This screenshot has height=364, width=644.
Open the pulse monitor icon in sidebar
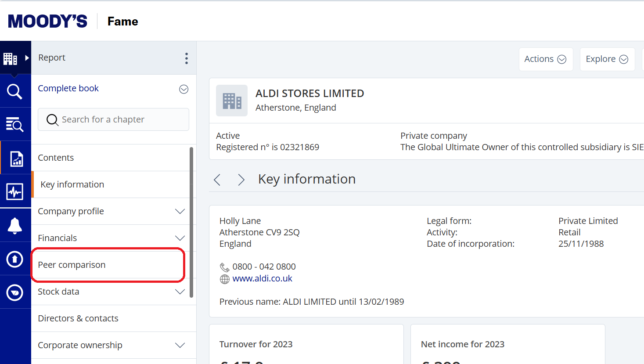[14, 192]
